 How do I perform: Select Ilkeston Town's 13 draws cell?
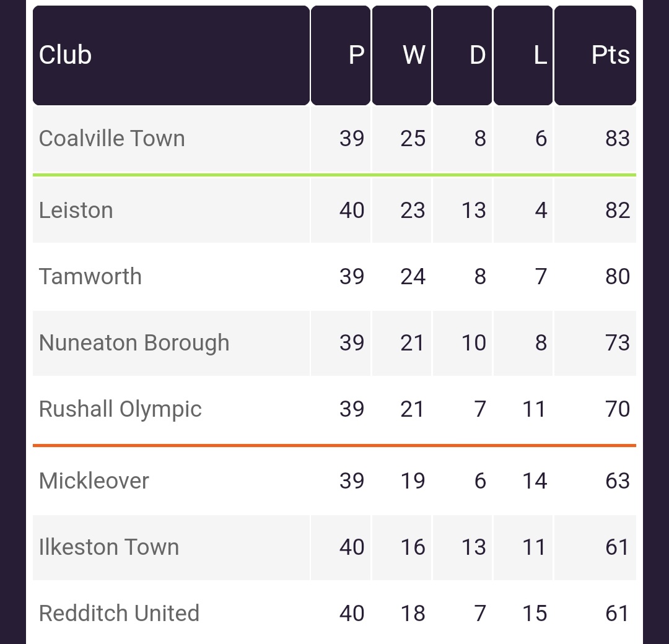click(x=463, y=547)
